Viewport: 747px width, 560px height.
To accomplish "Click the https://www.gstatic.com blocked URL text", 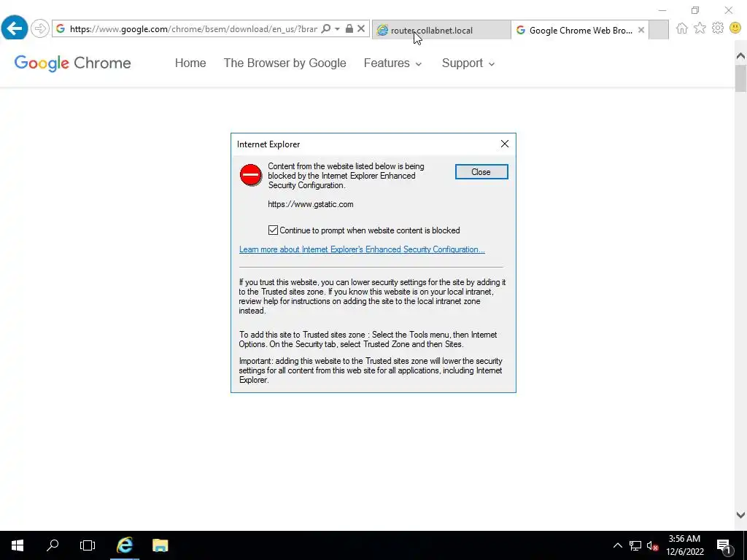I will [x=311, y=204].
